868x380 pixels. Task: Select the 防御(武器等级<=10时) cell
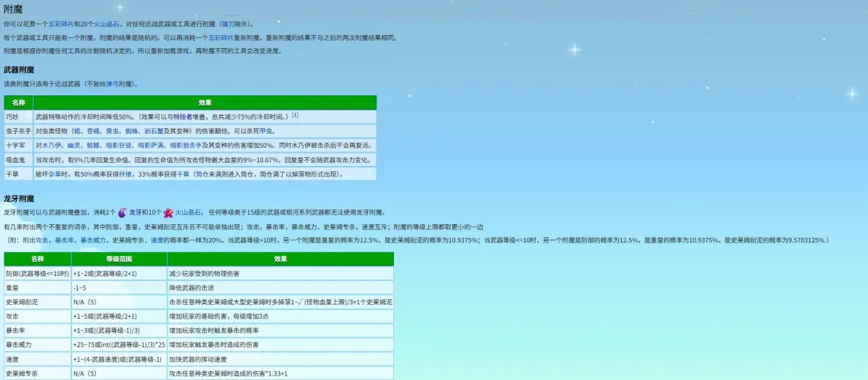37,273
